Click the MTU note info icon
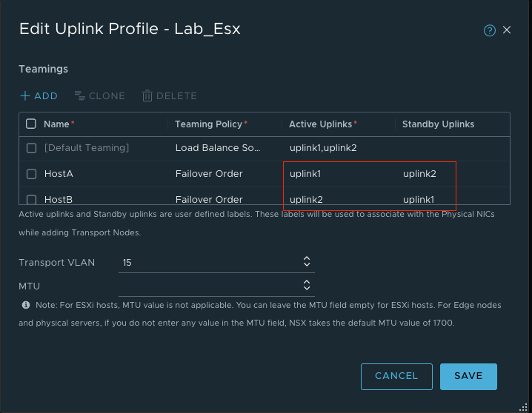Image resolution: width=532 pixels, height=413 pixels. coord(26,305)
